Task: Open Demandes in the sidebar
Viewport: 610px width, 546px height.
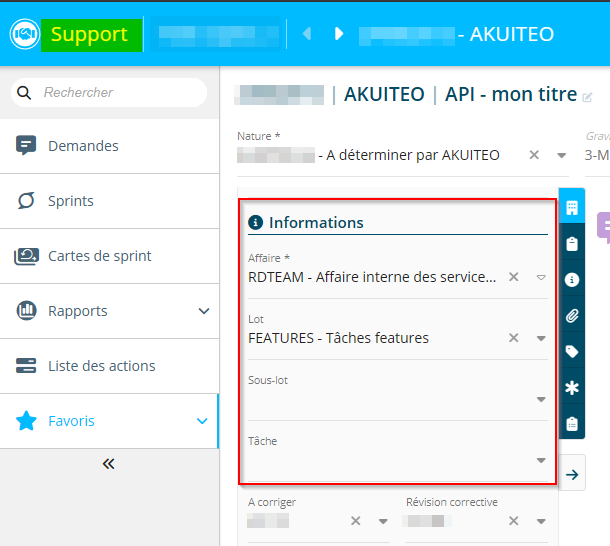Action: 83,146
